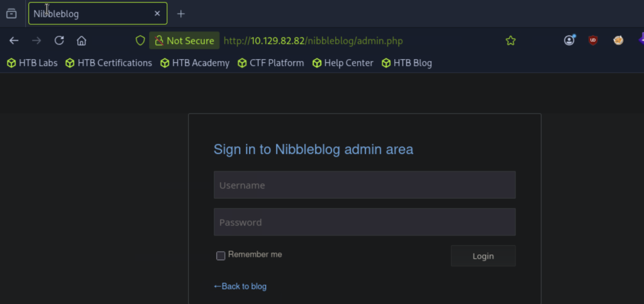Open the CTF Platform bookmark

pyautogui.click(x=270, y=63)
